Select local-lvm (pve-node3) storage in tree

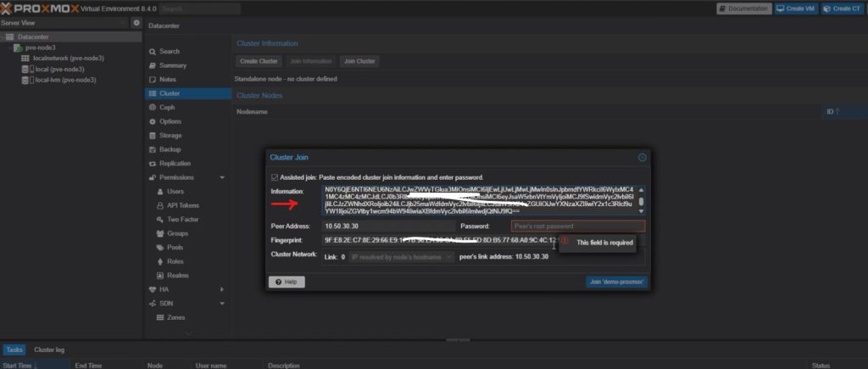point(66,80)
